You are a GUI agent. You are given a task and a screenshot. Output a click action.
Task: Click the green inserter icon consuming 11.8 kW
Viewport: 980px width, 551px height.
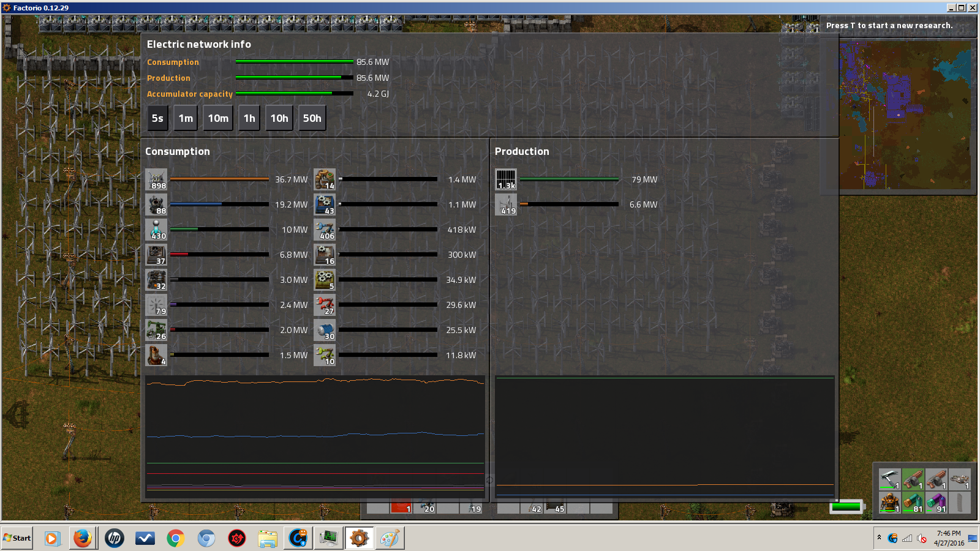pos(325,355)
